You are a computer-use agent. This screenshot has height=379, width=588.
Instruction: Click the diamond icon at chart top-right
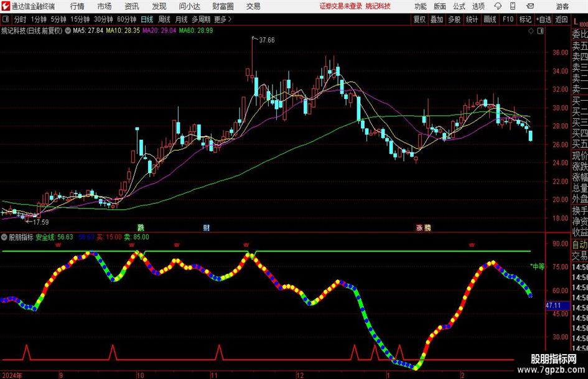(531, 31)
